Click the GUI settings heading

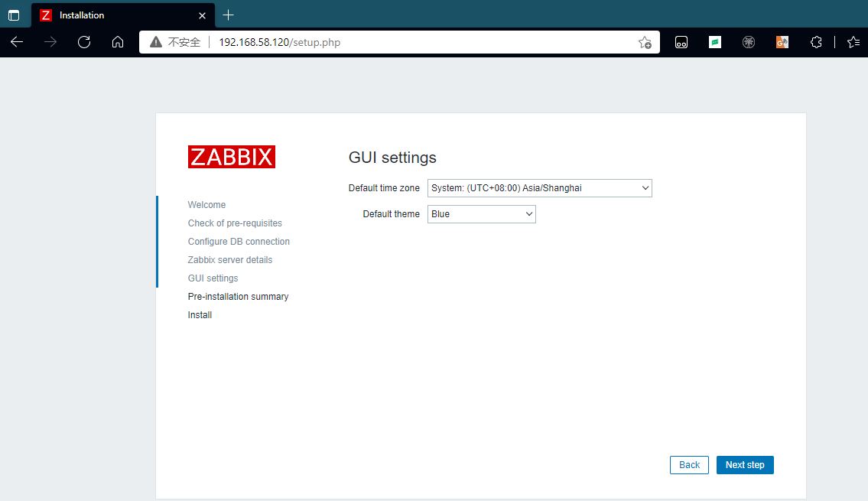tap(392, 158)
